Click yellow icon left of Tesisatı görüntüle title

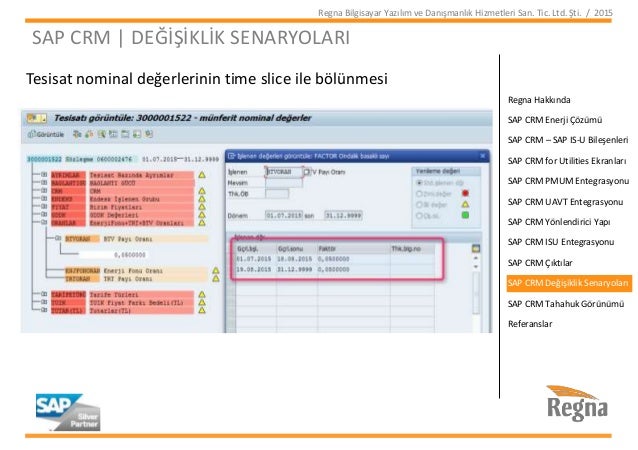pos(37,118)
